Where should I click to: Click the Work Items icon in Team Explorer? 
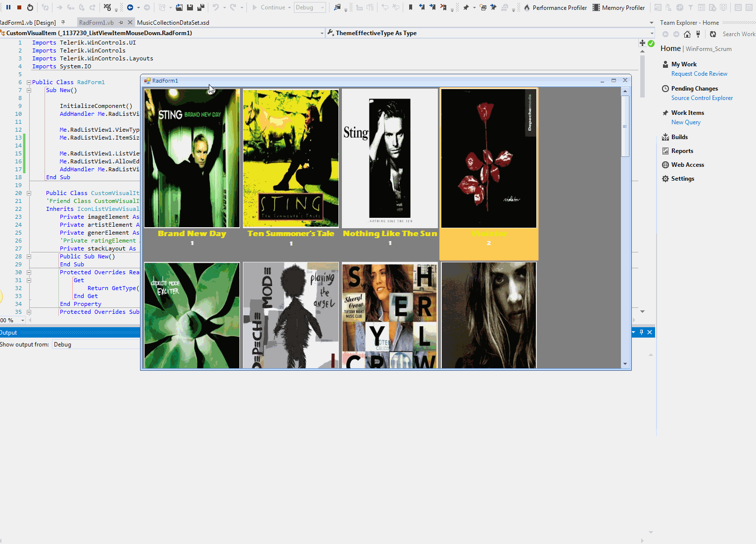[665, 113]
